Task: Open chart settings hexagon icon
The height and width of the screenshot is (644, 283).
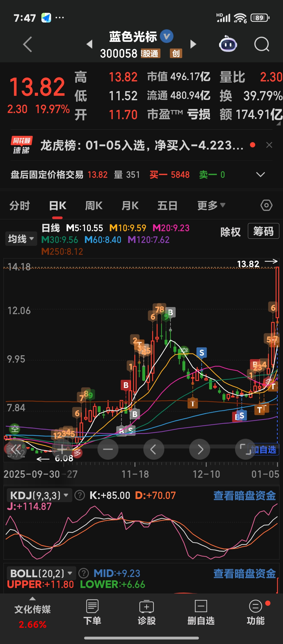Action: click(266, 205)
